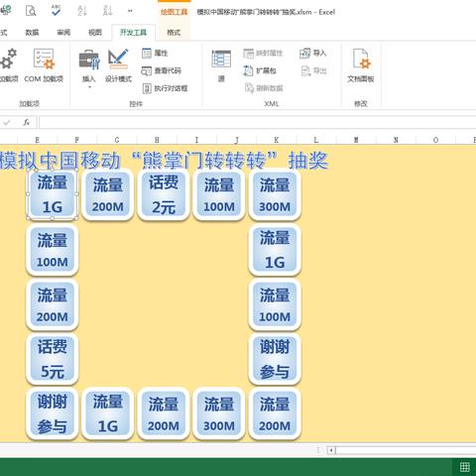Run ABC spell check from quick access toolbar

point(56,10)
